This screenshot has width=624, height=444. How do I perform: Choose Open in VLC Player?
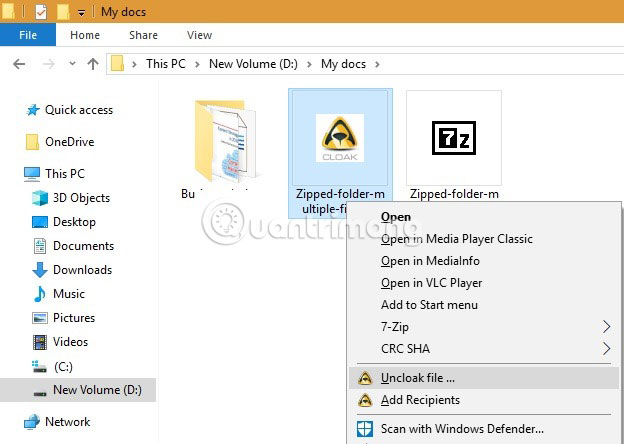(484, 283)
